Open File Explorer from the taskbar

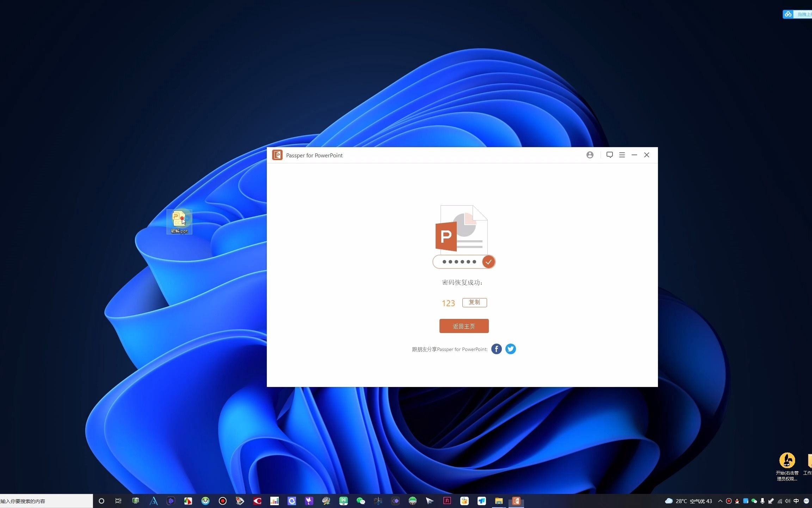pyautogui.click(x=499, y=501)
